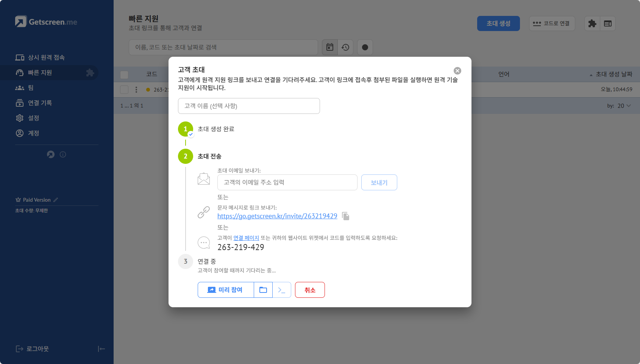Click the email envelope icon
Screen dimensions: 640x364
click(x=204, y=179)
